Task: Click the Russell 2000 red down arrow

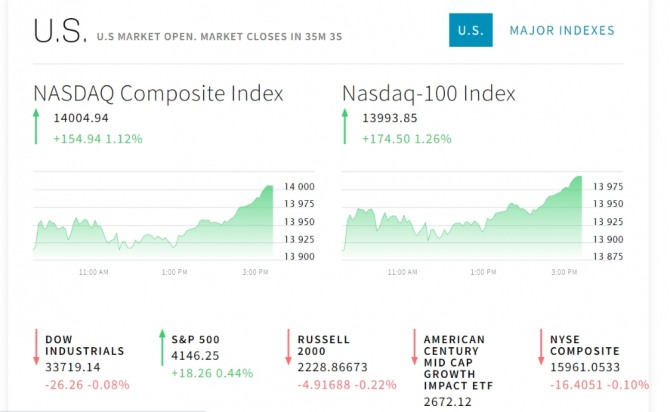Action: 287,346
